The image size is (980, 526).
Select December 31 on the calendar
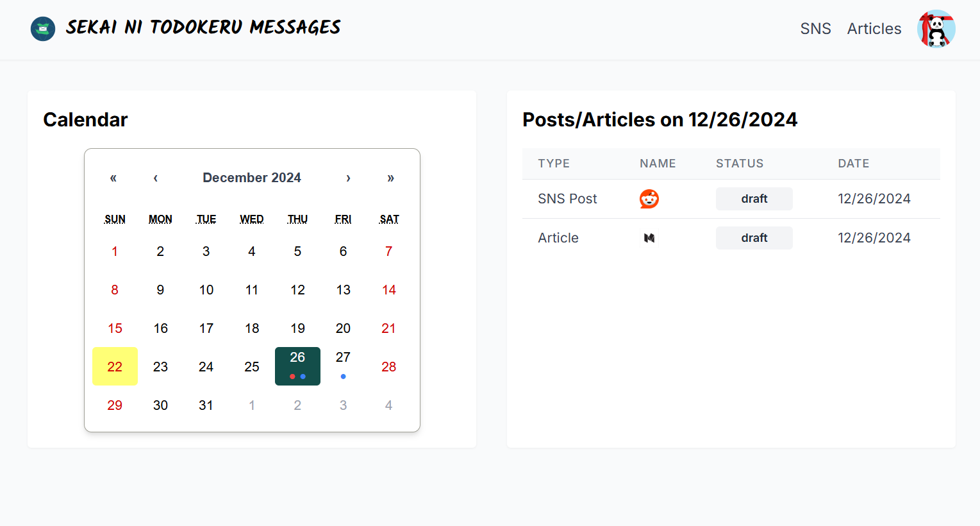206,405
